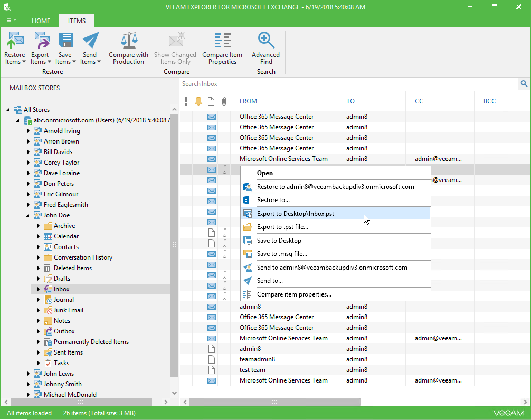Click the Journal folder icon
Screen dimensions: 531x420
[x=48, y=300]
